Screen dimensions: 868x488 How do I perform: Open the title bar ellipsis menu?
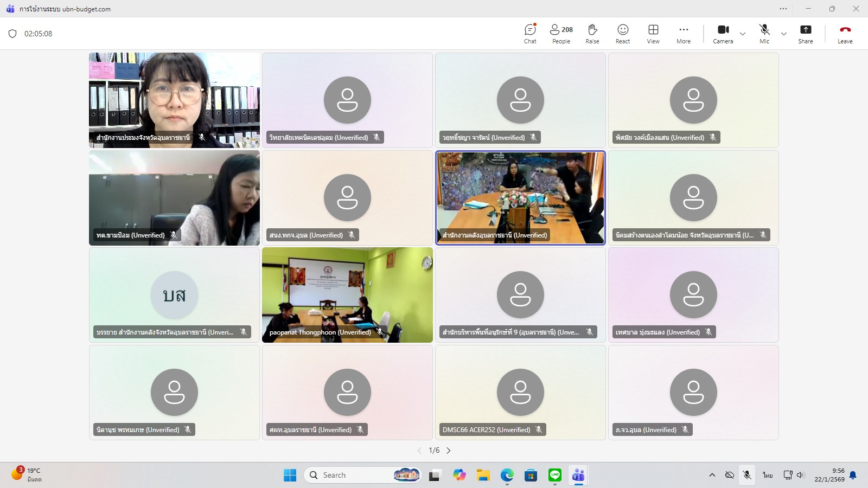coord(783,9)
